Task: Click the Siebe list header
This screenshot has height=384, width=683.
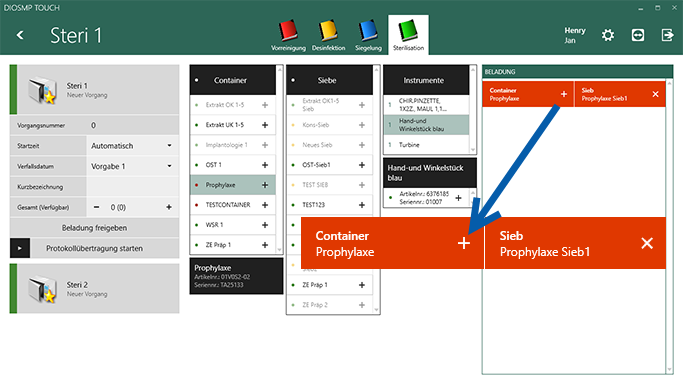Action: tap(329, 80)
